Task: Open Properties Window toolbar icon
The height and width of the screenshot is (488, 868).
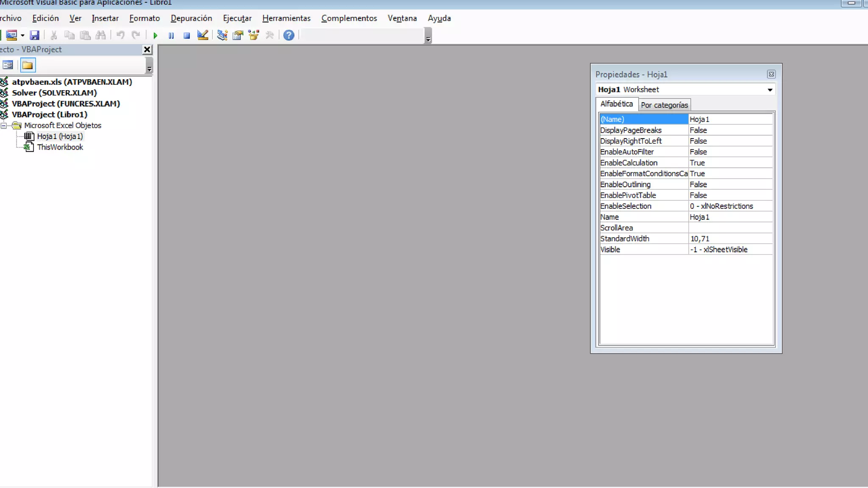Action: tap(238, 35)
